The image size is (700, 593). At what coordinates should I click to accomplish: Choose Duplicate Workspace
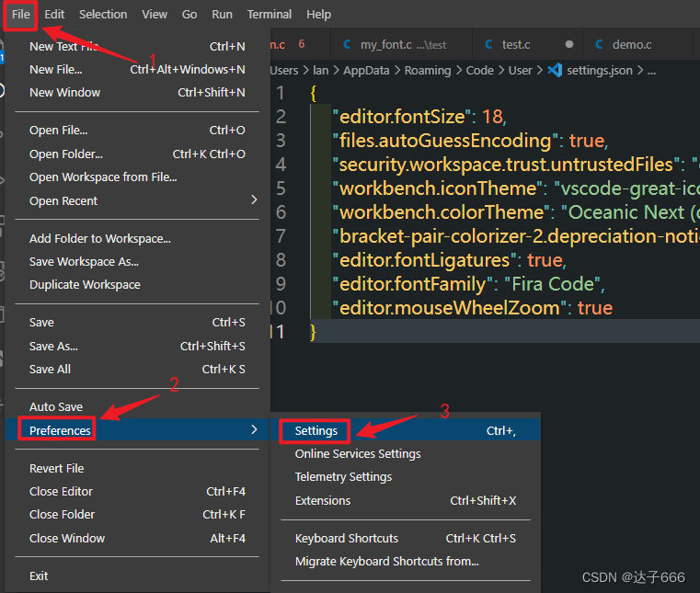pos(137,285)
